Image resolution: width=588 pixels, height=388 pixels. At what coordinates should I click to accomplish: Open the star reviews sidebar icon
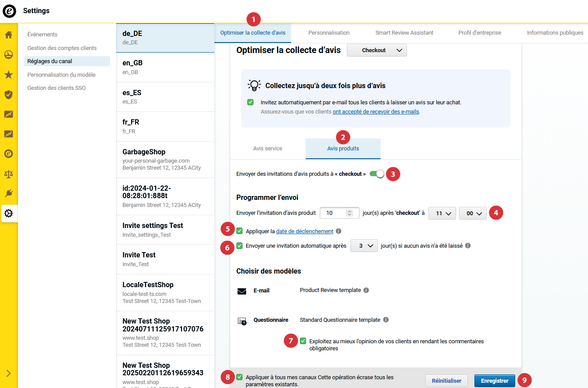[8, 75]
